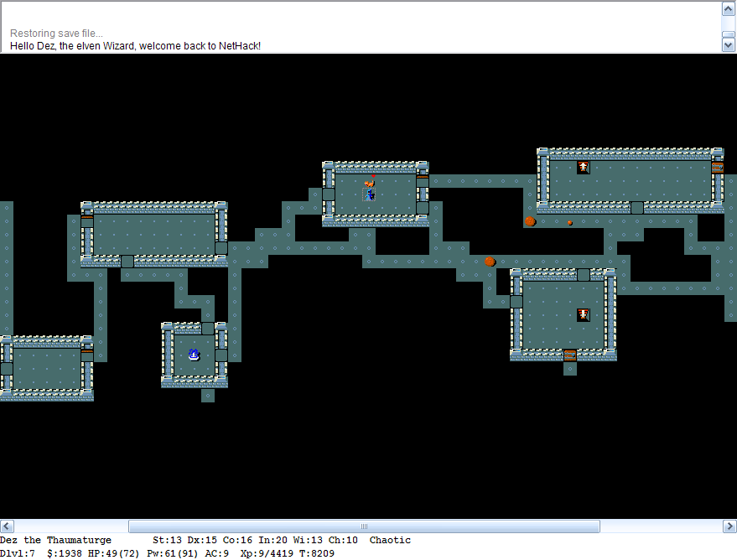This screenshot has height=560, width=737.
Task: Click the orange kitten pet tile
Action: pyautogui.click(x=370, y=181)
